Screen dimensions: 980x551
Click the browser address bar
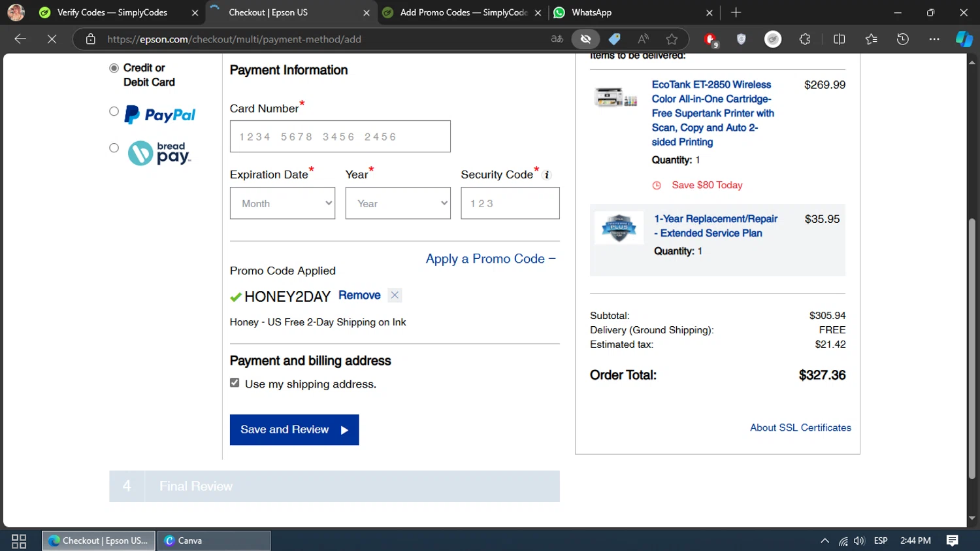(x=327, y=39)
